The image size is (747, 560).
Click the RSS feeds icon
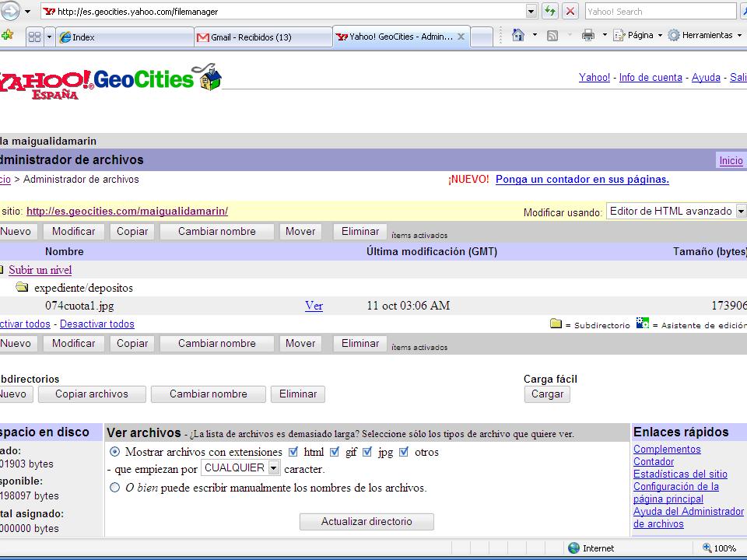click(x=552, y=35)
